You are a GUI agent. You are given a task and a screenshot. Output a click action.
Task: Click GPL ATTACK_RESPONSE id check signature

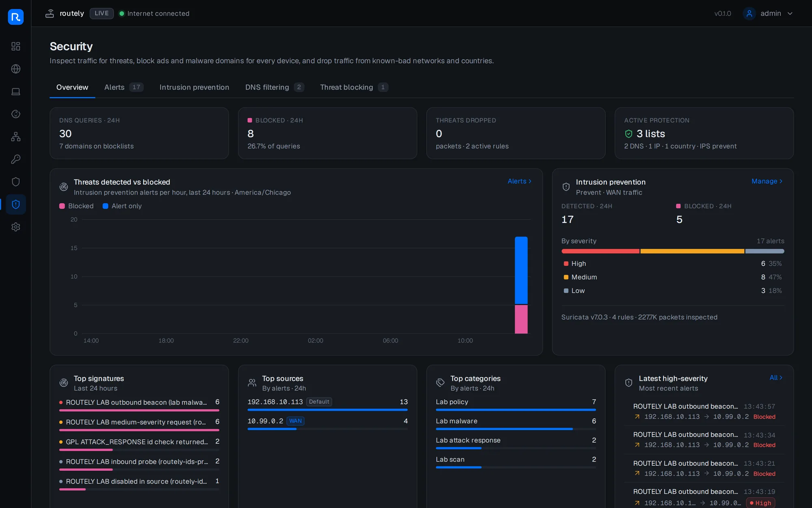point(139,444)
